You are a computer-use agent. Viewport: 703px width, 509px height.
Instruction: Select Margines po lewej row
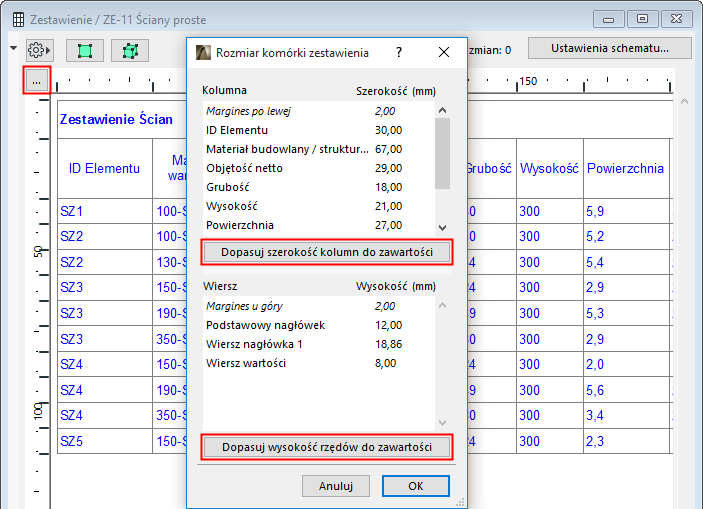click(318, 111)
